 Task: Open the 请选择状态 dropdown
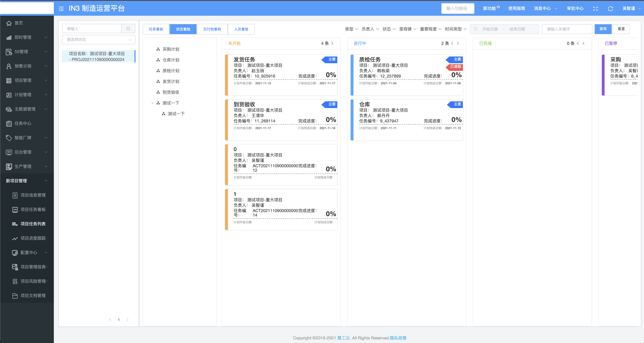point(98,39)
